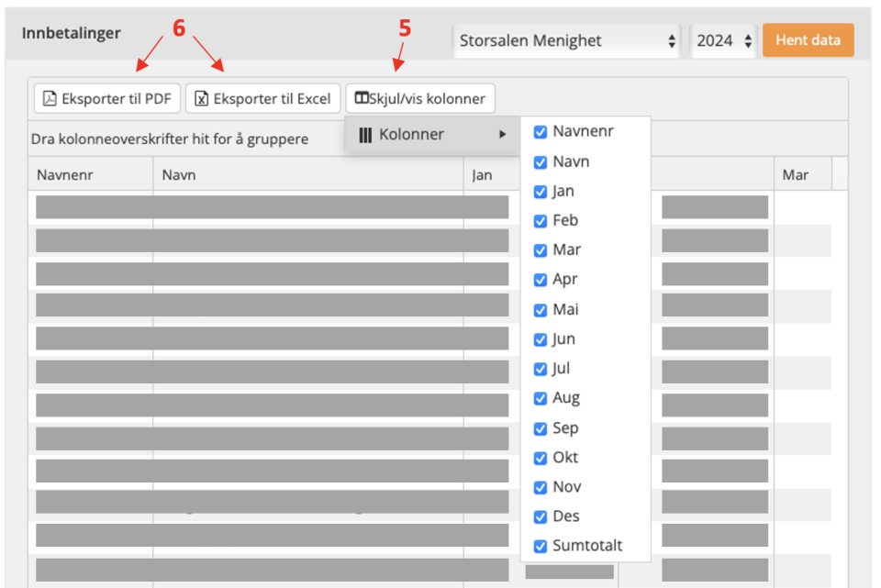Click the Eksporter til Excel button
Image resolution: width=881 pixels, height=588 pixels.
263,99
